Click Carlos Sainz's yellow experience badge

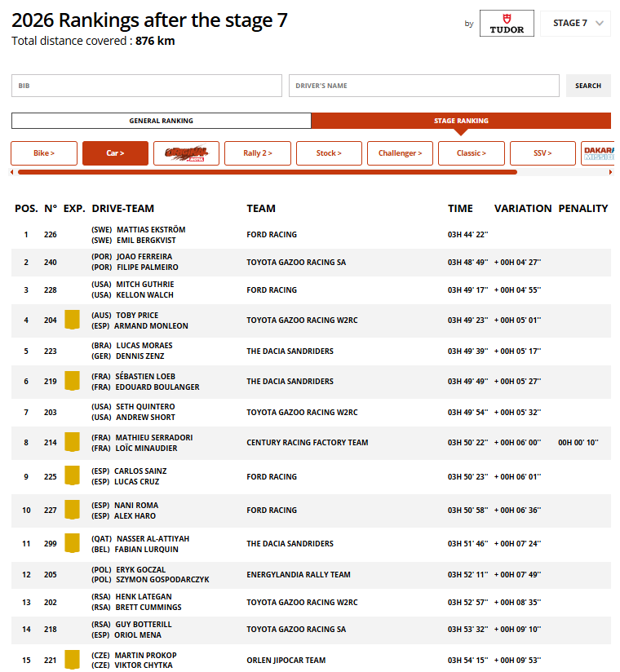[72, 475]
